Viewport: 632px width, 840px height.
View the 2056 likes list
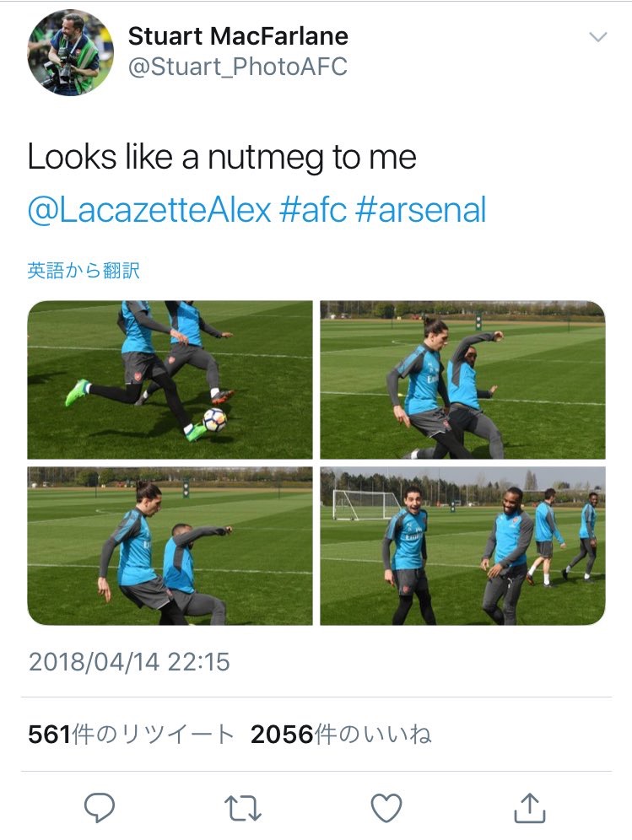coord(341,735)
